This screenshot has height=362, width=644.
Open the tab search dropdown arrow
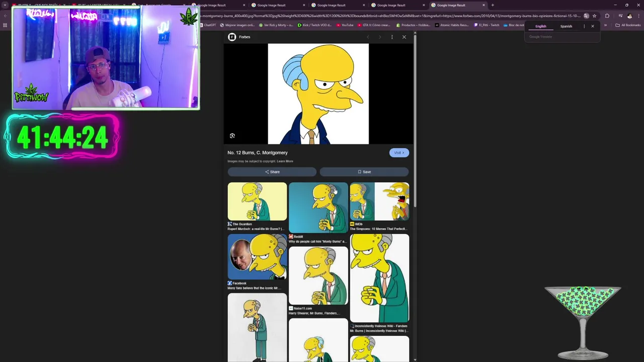5,5
